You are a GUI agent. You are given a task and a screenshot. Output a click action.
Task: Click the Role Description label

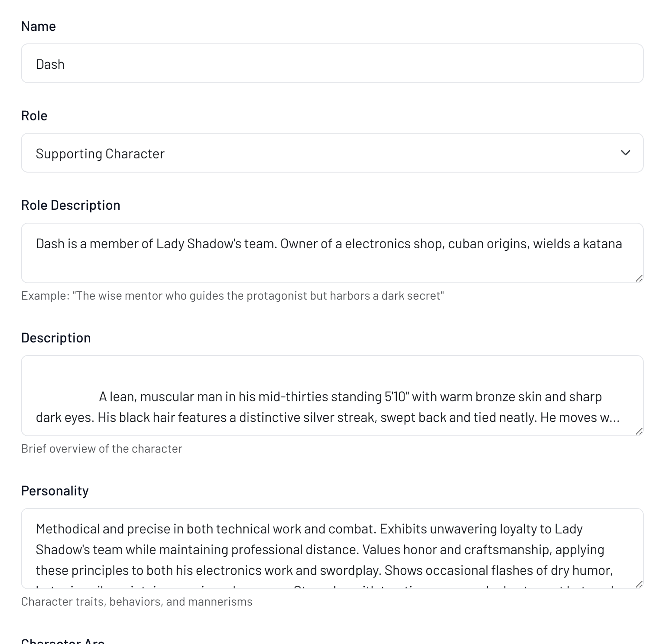pos(70,205)
